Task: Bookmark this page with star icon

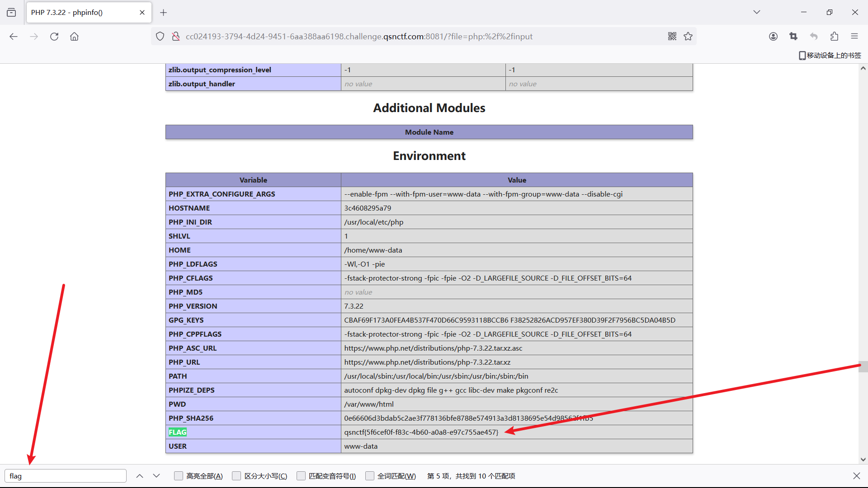Action: (x=688, y=36)
